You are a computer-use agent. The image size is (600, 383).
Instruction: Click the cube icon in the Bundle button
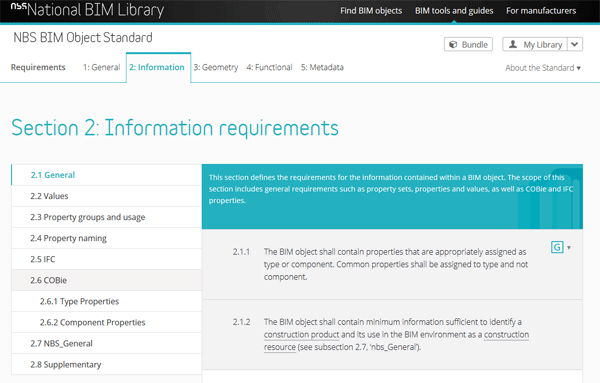[x=453, y=44]
